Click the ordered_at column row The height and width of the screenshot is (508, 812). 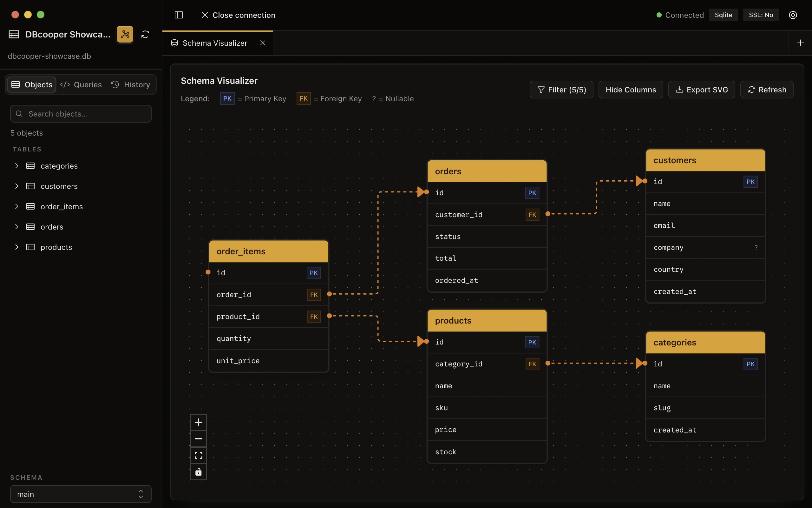pyautogui.click(x=487, y=280)
